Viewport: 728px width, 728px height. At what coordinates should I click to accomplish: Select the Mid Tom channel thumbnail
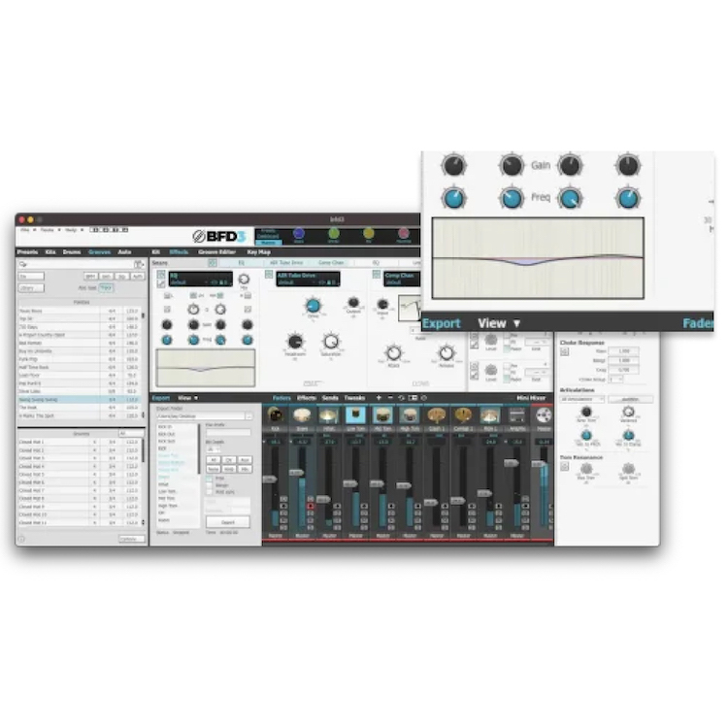click(x=382, y=415)
